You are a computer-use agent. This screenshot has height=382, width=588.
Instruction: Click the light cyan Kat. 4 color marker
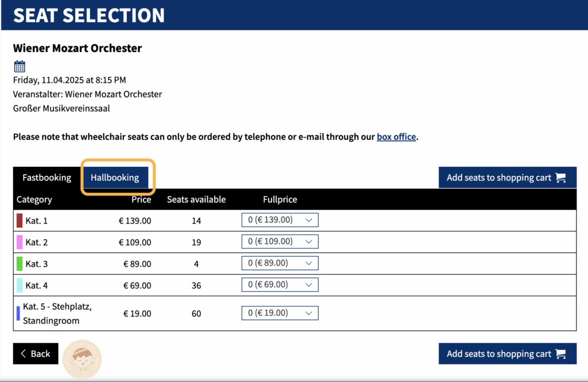pyautogui.click(x=20, y=286)
